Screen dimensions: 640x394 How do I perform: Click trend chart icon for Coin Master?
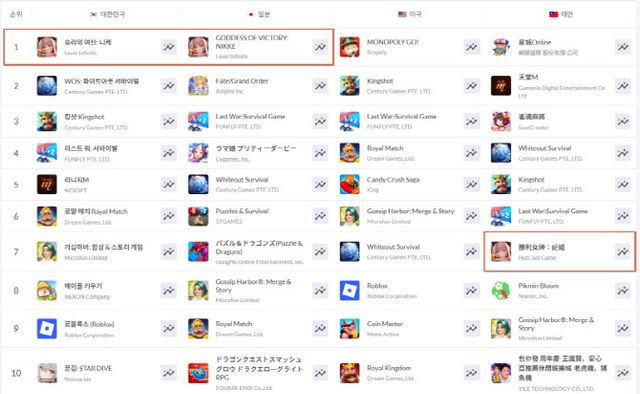point(471,328)
